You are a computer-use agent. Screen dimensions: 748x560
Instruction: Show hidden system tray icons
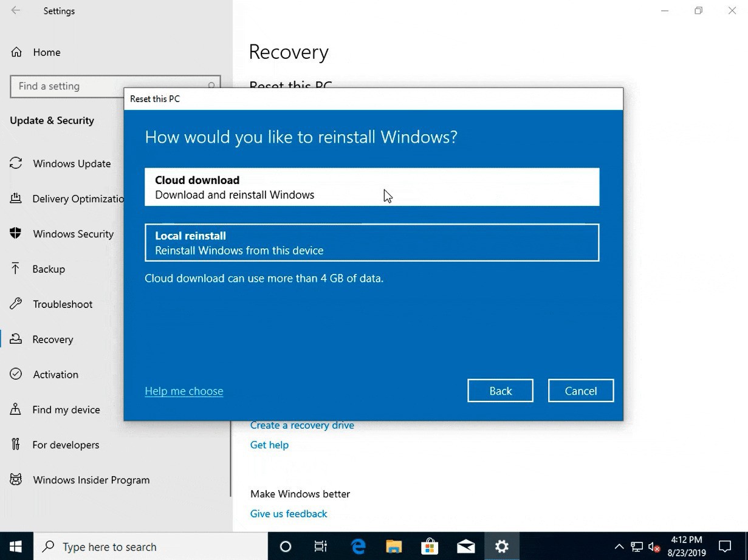pyautogui.click(x=619, y=547)
